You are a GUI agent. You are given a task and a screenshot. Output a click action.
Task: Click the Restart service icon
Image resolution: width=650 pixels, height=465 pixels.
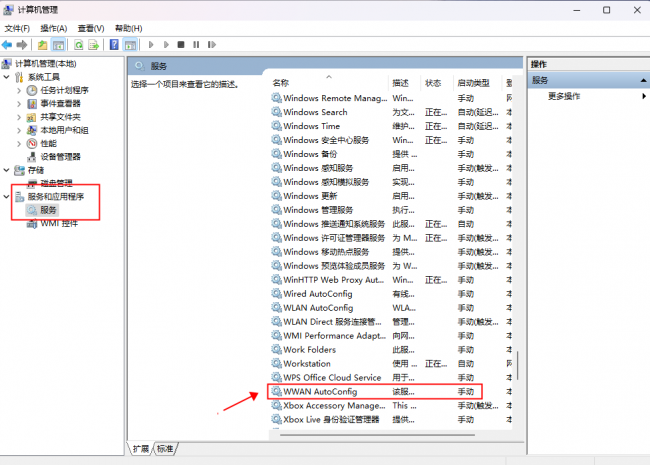click(212, 44)
